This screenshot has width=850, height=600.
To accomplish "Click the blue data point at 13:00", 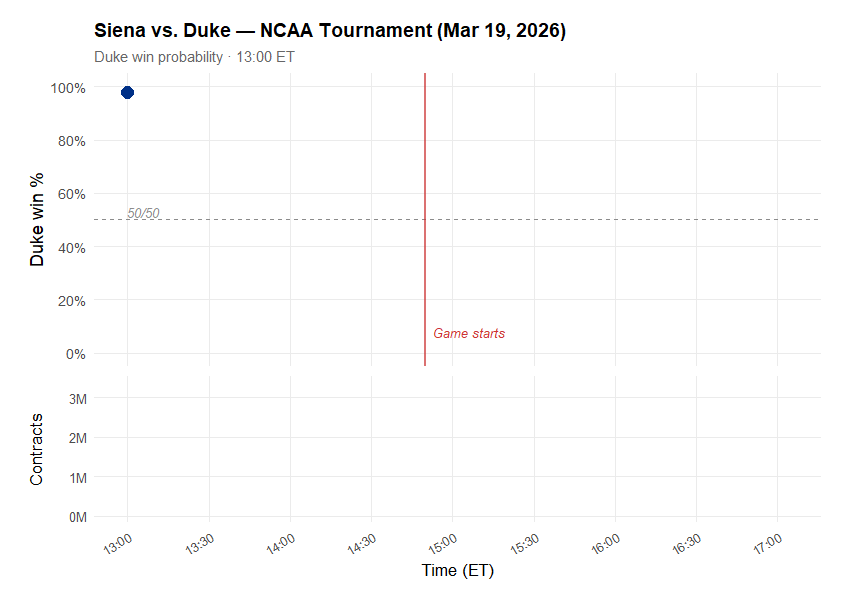I will tap(127, 92).
